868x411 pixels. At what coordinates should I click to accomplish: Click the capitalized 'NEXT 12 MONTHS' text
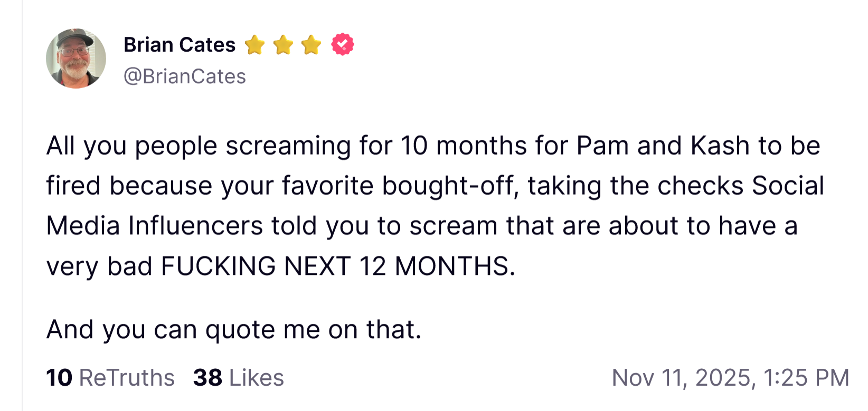point(399,266)
